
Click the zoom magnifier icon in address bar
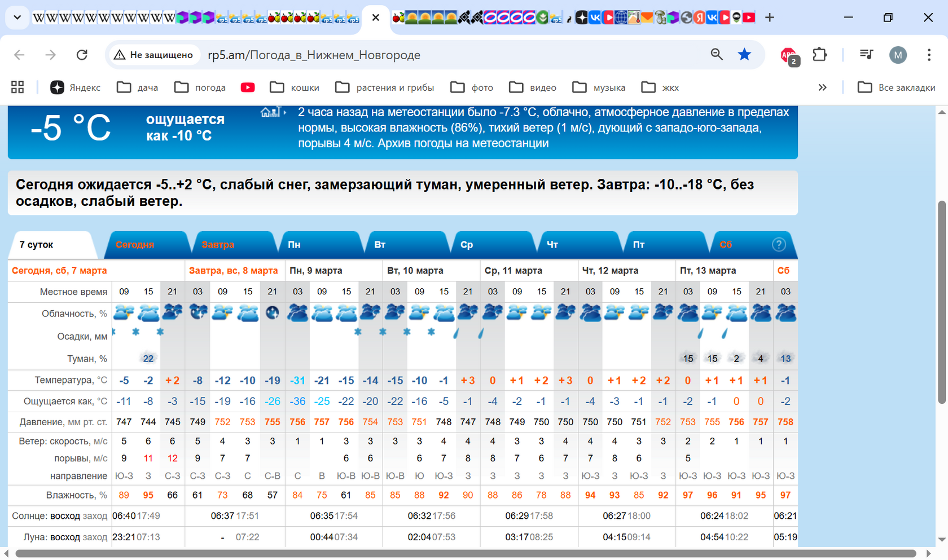[x=717, y=55]
